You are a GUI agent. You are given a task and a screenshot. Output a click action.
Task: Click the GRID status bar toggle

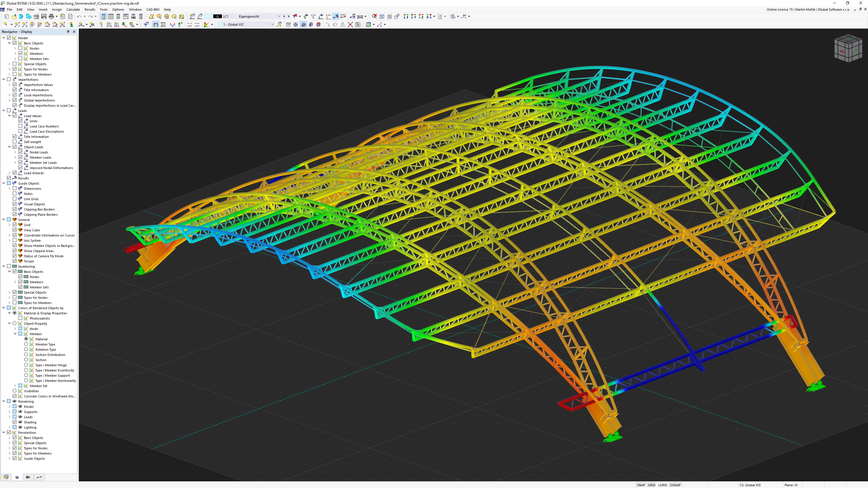(652, 485)
